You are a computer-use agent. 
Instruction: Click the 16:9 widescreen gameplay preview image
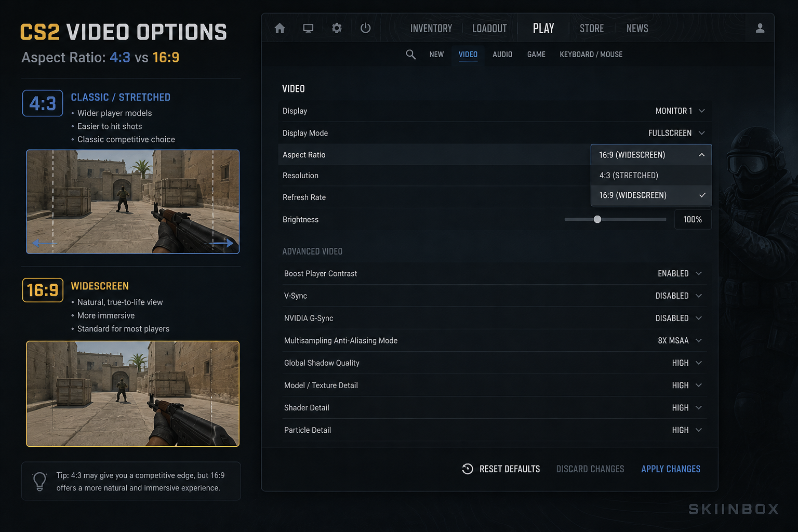[133, 394]
